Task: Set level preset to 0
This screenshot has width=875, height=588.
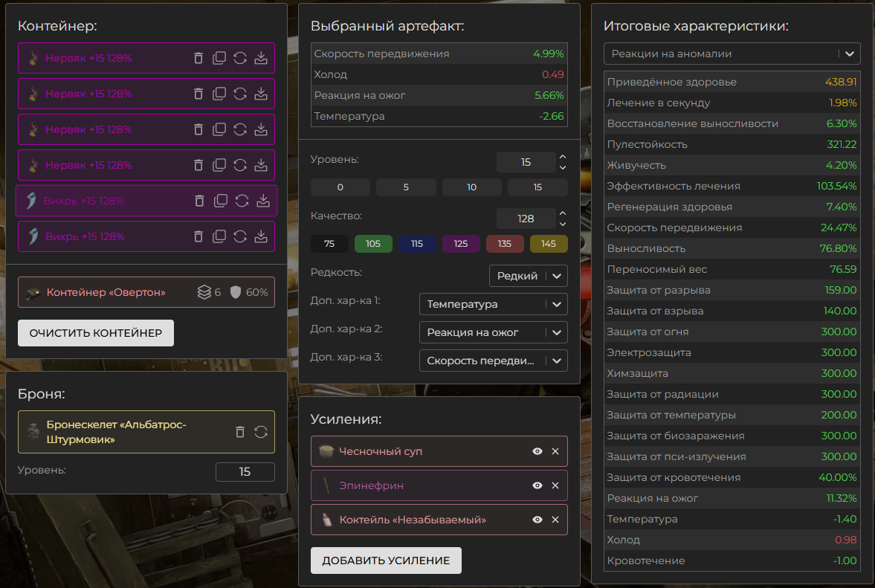Action: point(340,187)
